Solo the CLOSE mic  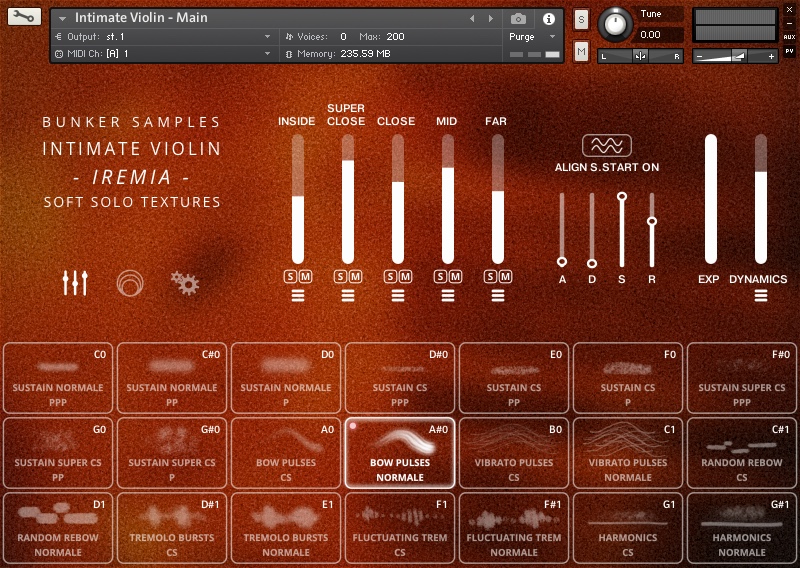pyautogui.click(x=390, y=277)
